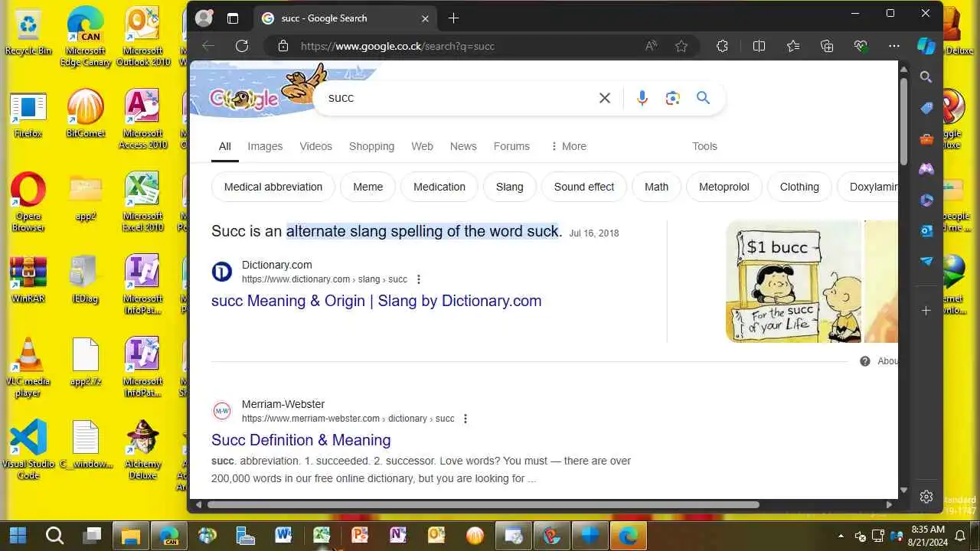The image size is (980, 551).
Task: Clear the Google search box
Action: (605, 98)
